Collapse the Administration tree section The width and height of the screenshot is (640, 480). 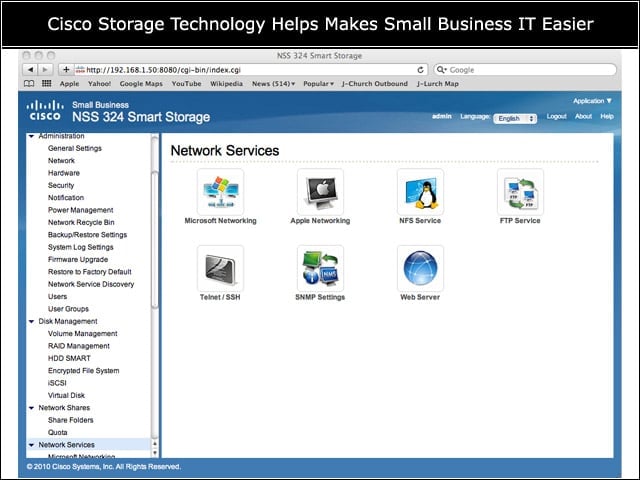click(31, 136)
